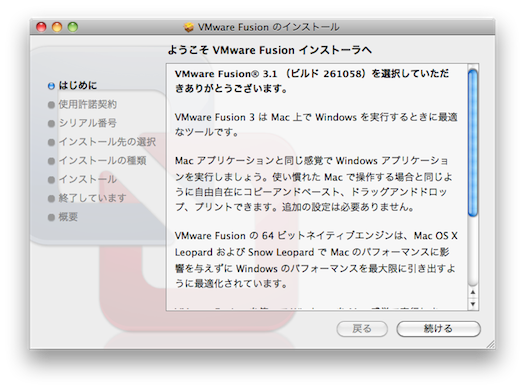Viewport: 525px width, 390px height.
Task: Click the 戻る button
Action: point(362,329)
